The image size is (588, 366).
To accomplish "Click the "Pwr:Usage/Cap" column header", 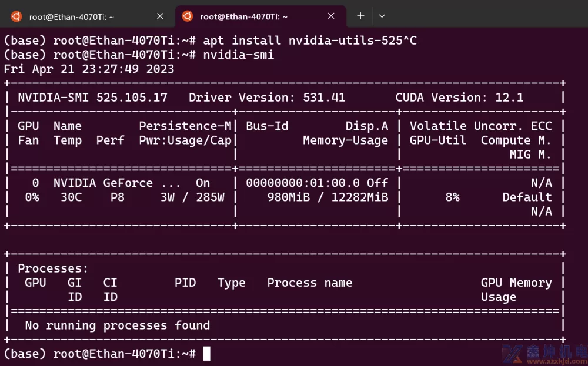I will (x=185, y=140).
